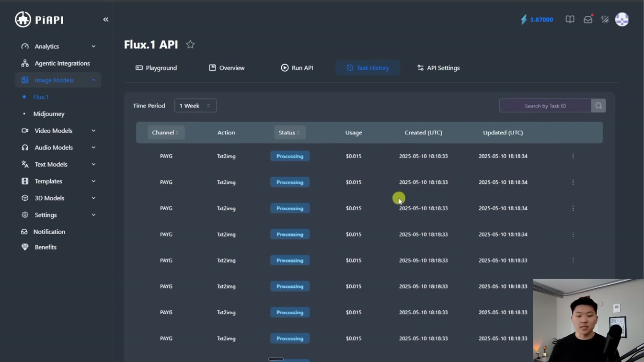This screenshot has height=362, width=644.
Task: Open the inbox icon with red dot
Action: click(588, 20)
